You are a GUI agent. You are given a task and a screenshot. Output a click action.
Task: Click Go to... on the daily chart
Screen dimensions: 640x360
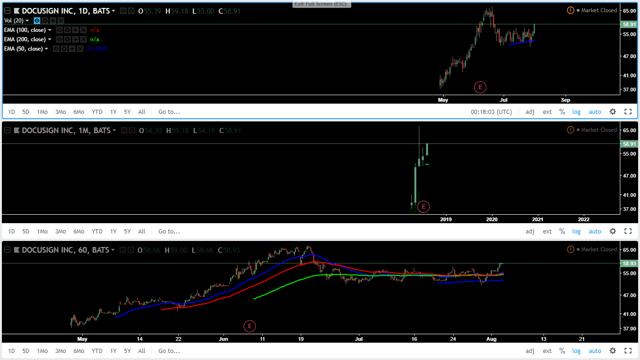pos(169,112)
